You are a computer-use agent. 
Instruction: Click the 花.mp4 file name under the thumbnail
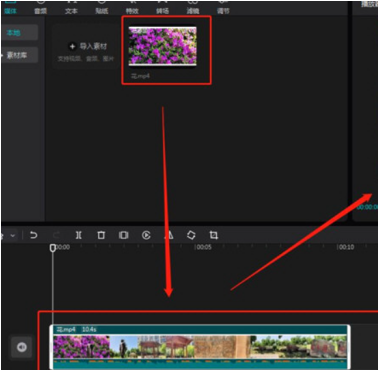click(x=140, y=76)
